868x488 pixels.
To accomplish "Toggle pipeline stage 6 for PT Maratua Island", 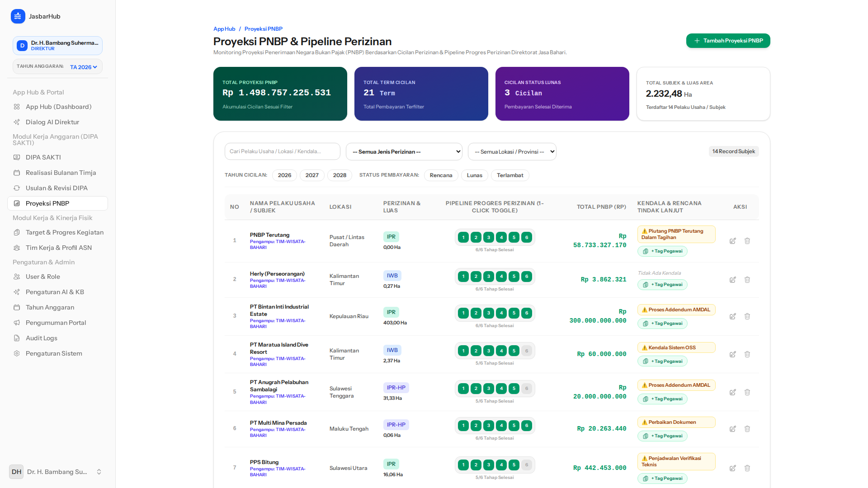I will pyautogui.click(x=527, y=351).
